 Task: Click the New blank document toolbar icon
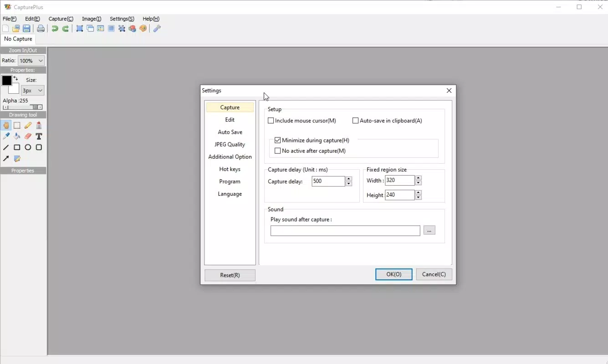click(5, 29)
